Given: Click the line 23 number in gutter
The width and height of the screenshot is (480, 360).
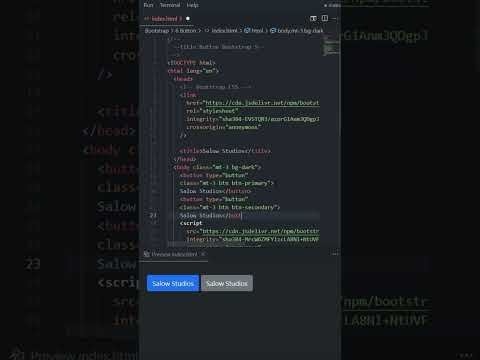Looking at the screenshot, I should (x=153, y=215).
